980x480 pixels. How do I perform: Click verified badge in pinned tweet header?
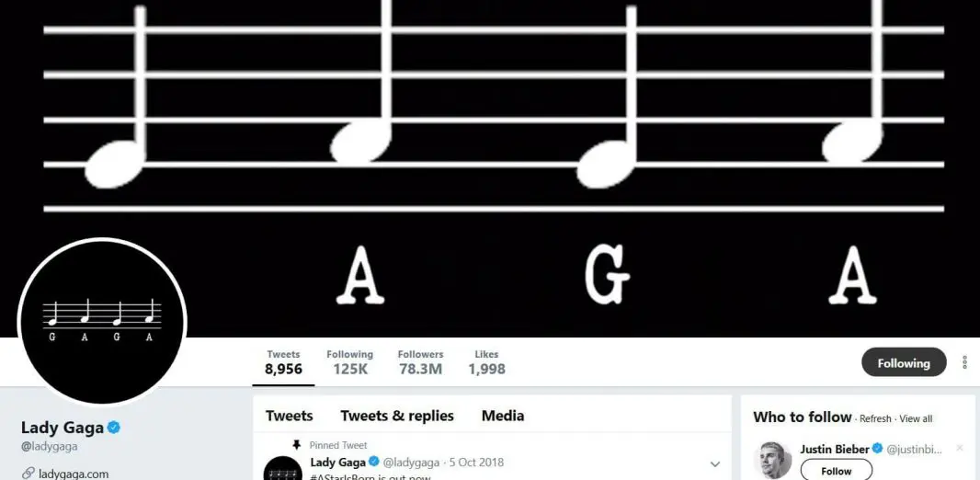[x=374, y=463]
